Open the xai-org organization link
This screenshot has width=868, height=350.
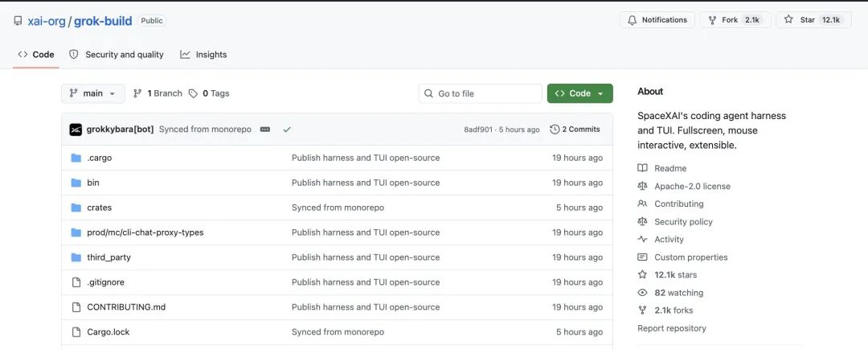pos(47,21)
